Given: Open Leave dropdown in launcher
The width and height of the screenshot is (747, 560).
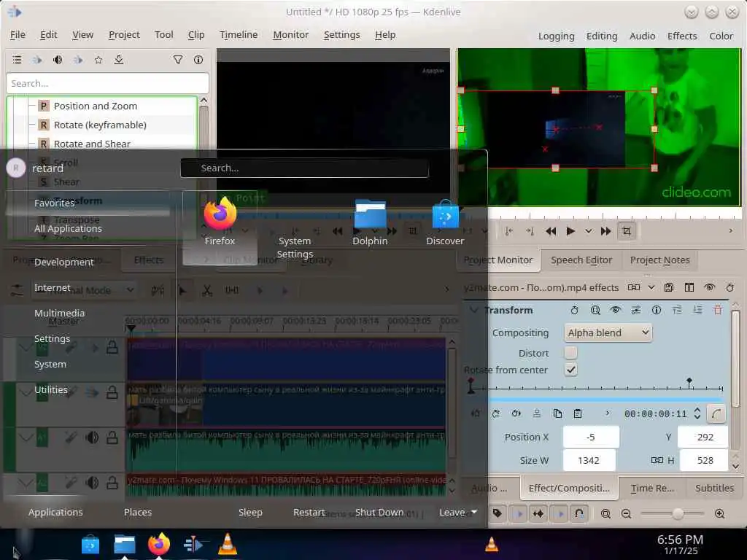Looking at the screenshot, I should tap(458, 512).
